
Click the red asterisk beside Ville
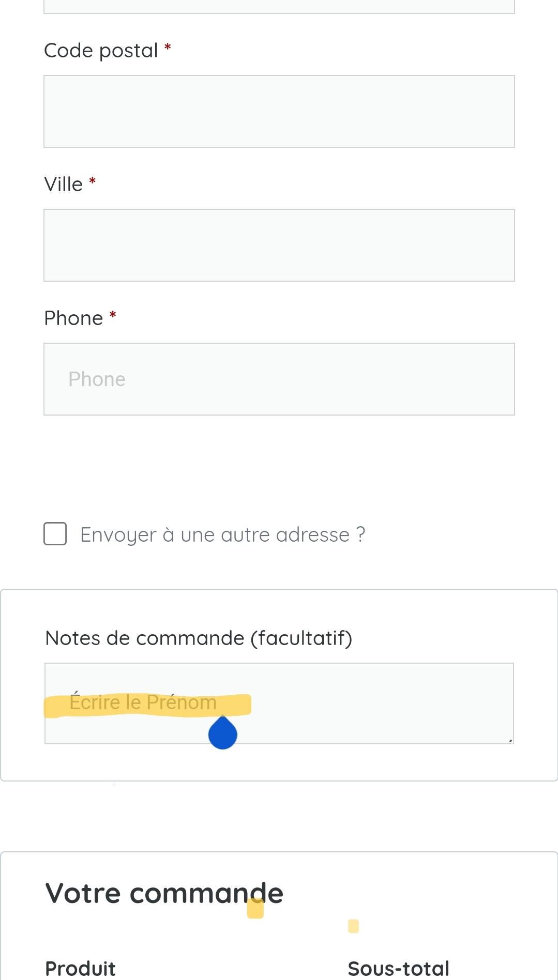pyautogui.click(x=93, y=181)
